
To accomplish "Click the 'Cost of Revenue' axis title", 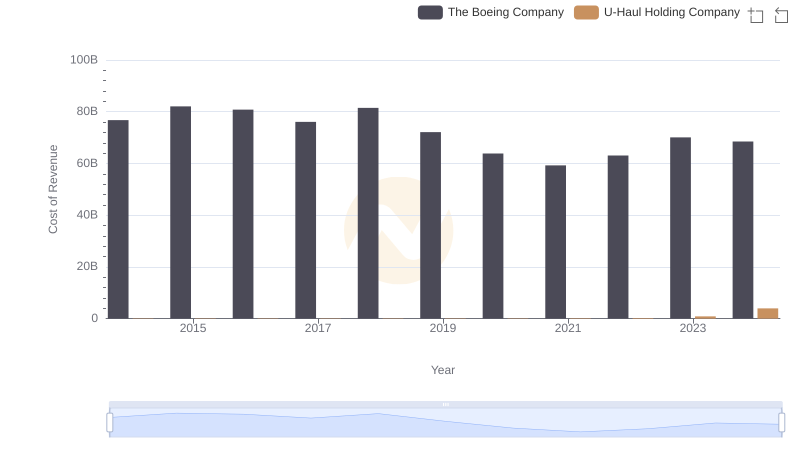I will (x=53, y=189).
